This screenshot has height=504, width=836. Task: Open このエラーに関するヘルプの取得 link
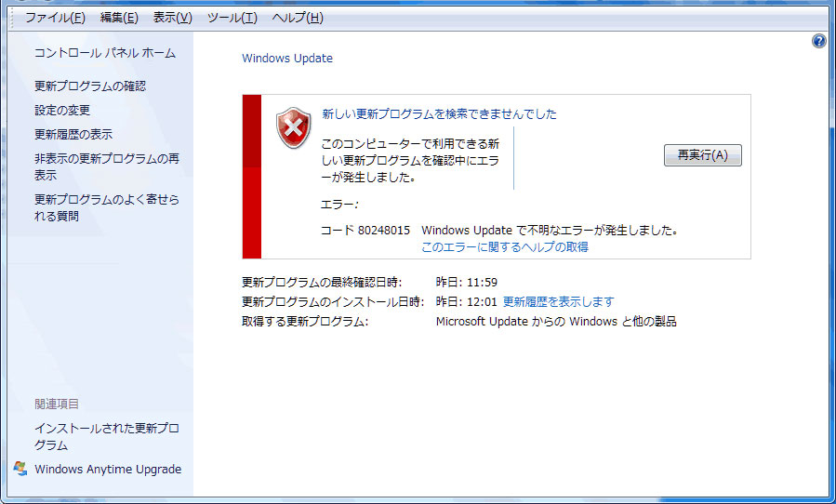coord(505,247)
